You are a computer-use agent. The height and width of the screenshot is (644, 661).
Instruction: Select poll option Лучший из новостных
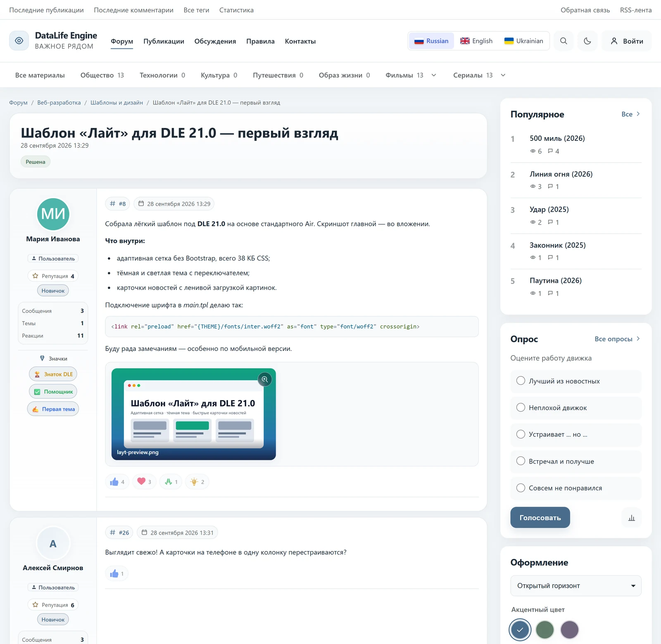(x=576, y=381)
